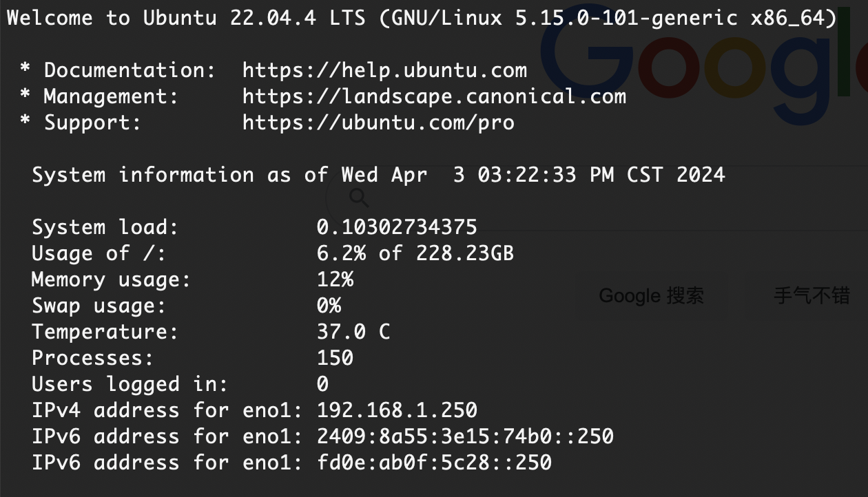Viewport: 868px width, 497px height.
Task: Click the search magnifier icon behind terminal
Action: pyautogui.click(x=359, y=198)
